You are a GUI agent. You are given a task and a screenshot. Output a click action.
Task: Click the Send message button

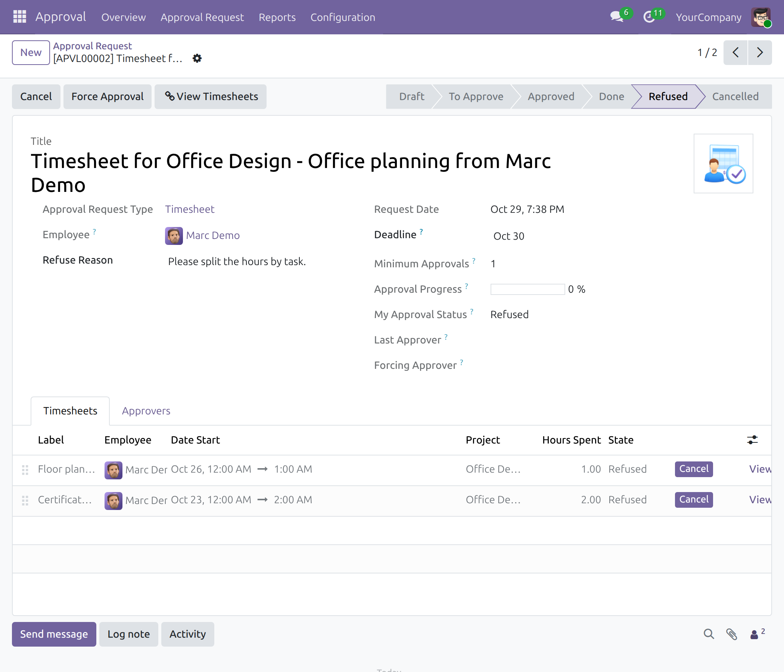click(54, 634)
